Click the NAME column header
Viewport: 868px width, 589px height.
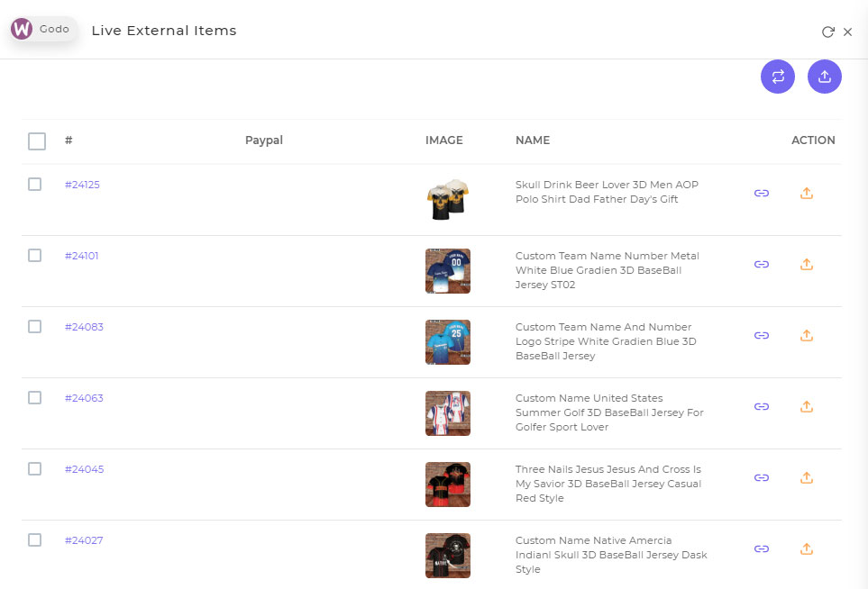[x=533, y=140]
